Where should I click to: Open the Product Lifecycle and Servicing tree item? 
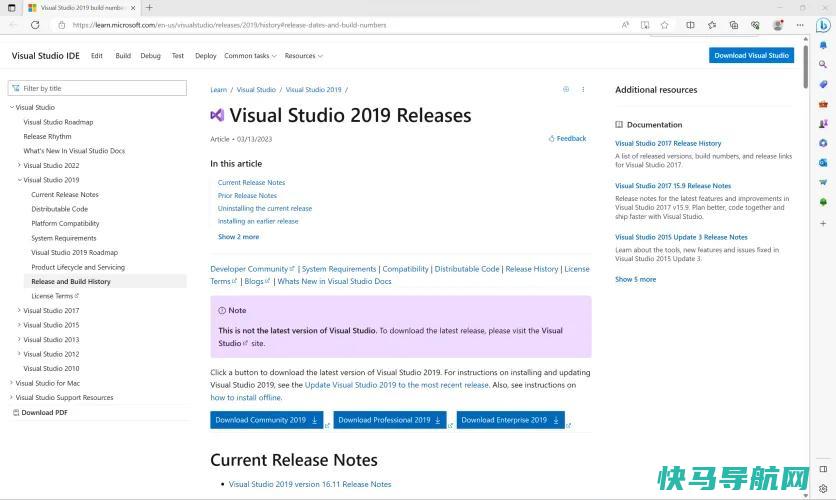[x=78, y=267]
